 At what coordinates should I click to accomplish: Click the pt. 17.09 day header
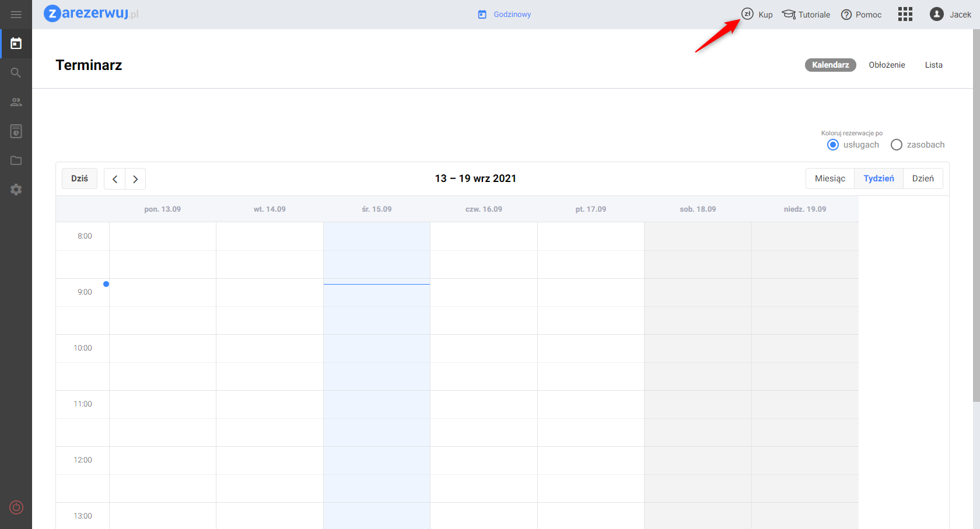[x=591, y=209]
